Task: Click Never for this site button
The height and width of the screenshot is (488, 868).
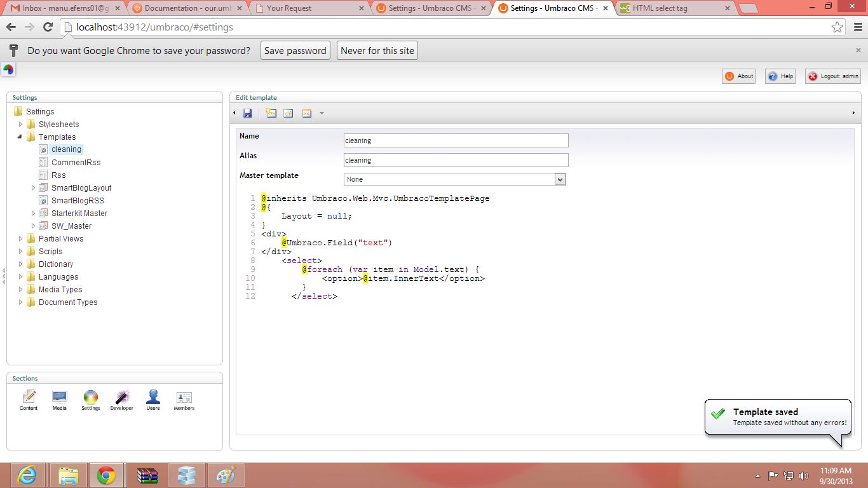Action: 377,51
